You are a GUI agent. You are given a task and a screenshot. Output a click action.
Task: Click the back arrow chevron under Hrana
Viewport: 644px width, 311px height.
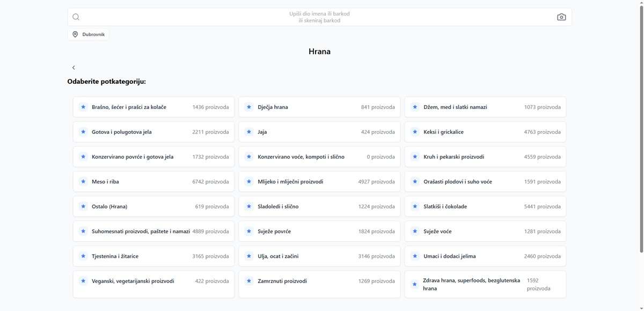pyautogui.click(x=74, y=68)
